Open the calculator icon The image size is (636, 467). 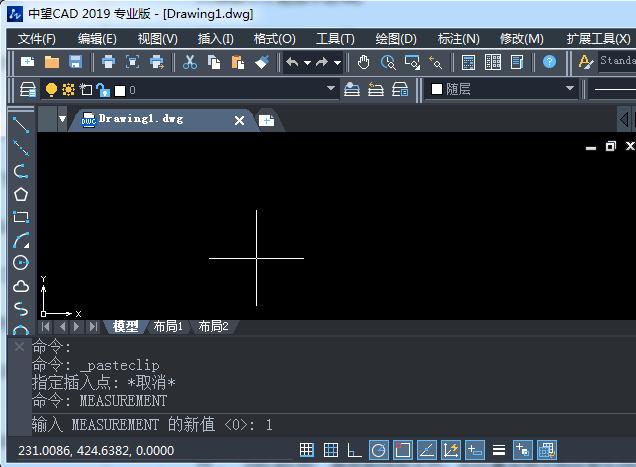point(468,62)
